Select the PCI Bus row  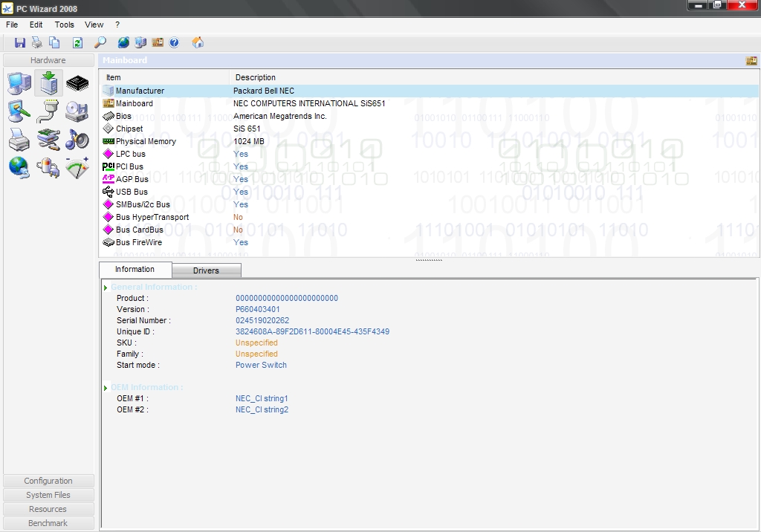coord(430,166)
